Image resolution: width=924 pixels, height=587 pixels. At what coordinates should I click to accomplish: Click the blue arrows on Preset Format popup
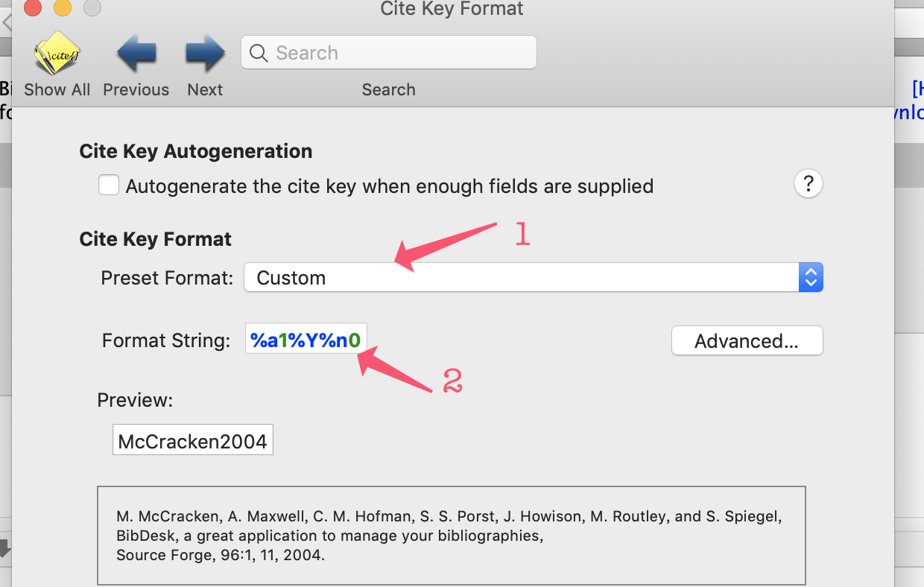click(x=811, y=278)
